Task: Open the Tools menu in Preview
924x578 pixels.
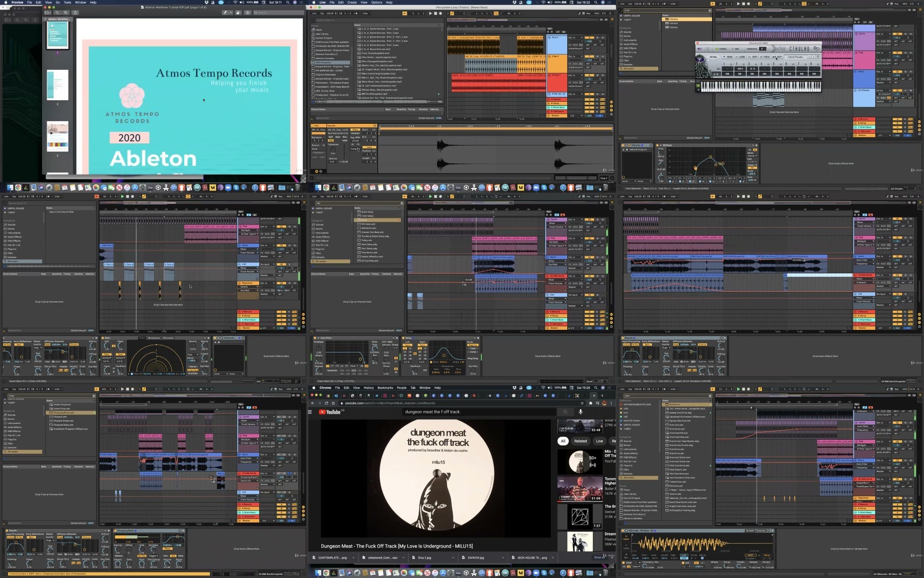Action: pos(68,2)
